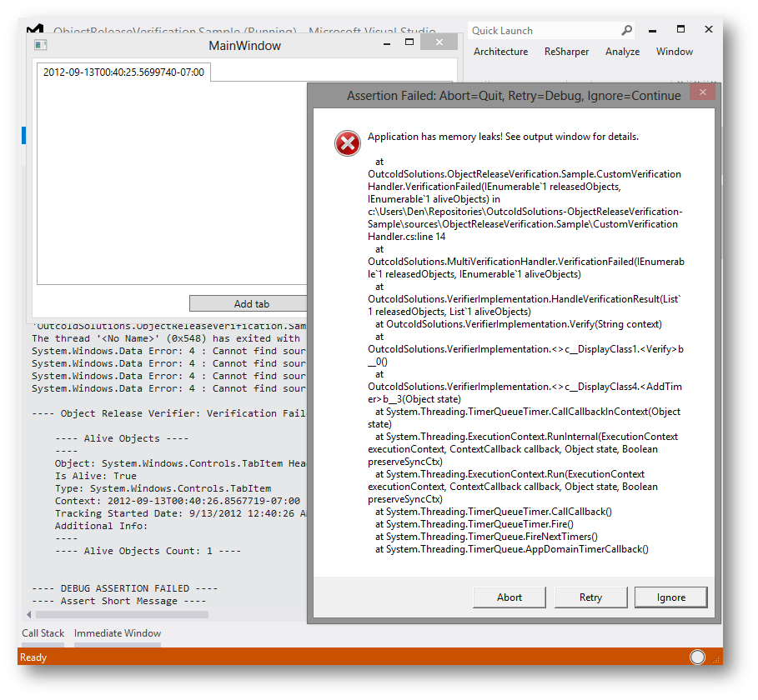Click 'Handler.cs:line 14' stack trace text

point(407,237)
